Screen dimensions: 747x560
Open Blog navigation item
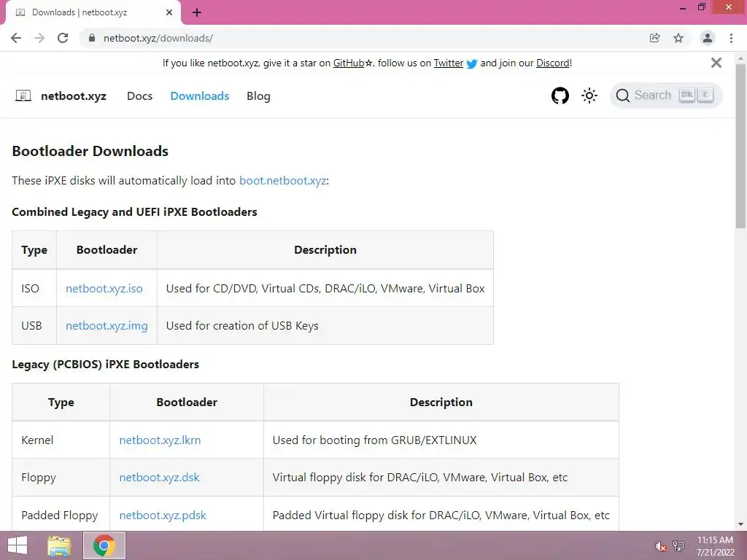tap(258, 96)
